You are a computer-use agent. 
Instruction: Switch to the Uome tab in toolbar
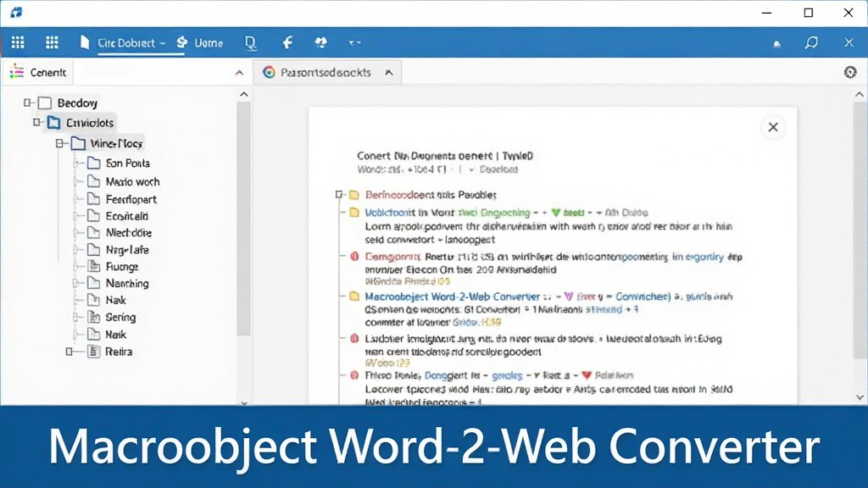(200, 42)
